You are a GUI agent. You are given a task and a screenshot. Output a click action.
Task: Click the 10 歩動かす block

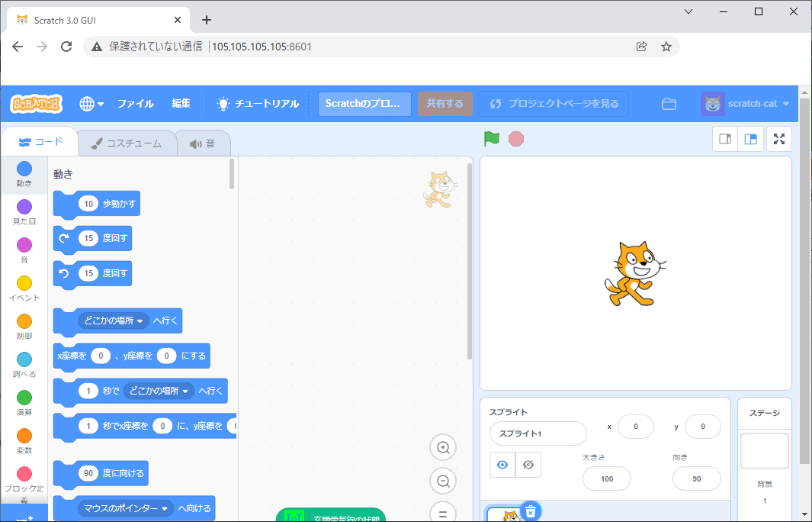point(97,205)
